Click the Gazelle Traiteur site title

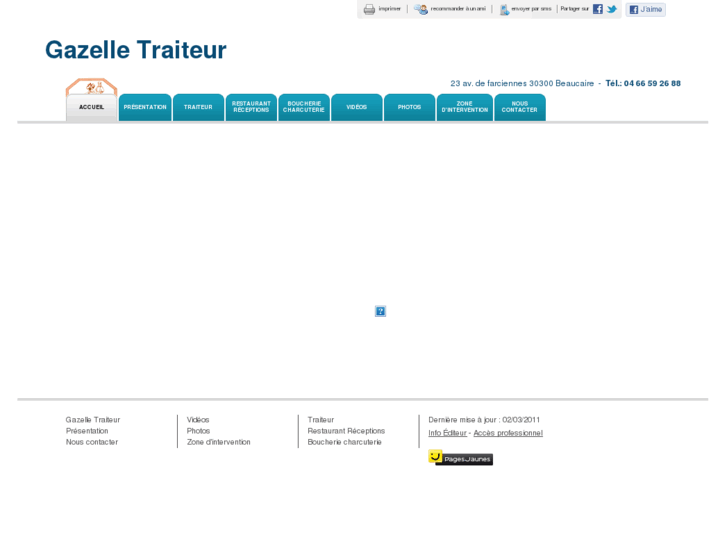pyautogui.click(x=136, y=50)
